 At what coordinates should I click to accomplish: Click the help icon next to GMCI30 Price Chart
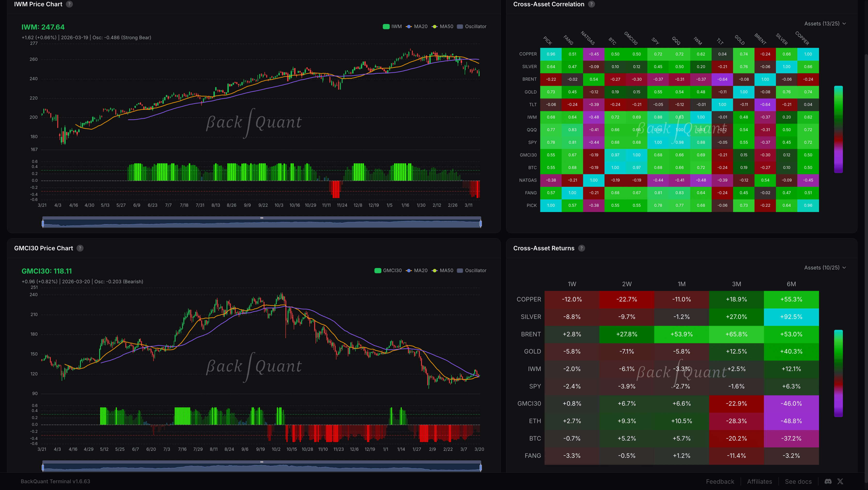click(80, 248)
